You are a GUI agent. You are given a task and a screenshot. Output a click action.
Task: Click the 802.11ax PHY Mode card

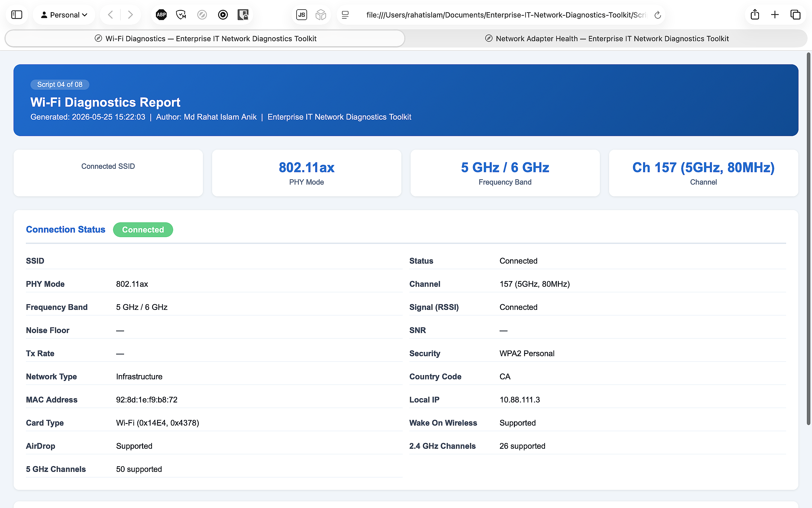click(x=307, y=173)
